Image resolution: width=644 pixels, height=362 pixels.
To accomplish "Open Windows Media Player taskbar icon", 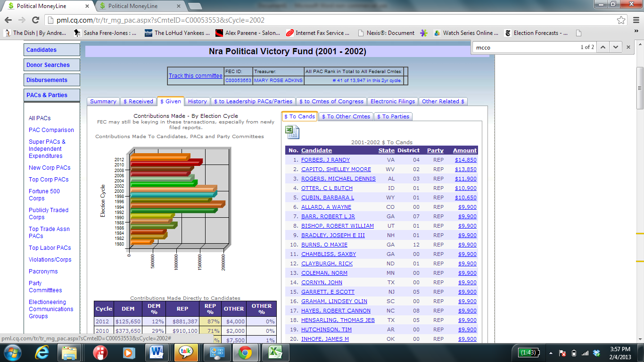I will pos(128,353).
